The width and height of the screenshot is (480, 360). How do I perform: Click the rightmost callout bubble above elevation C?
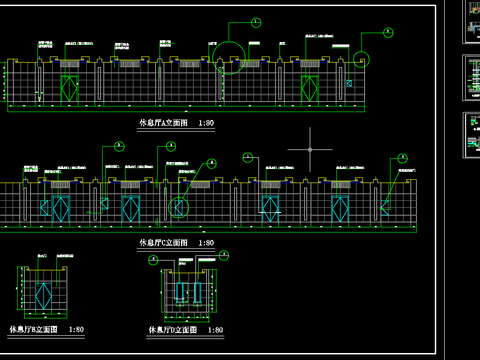[x=402, y=158]
